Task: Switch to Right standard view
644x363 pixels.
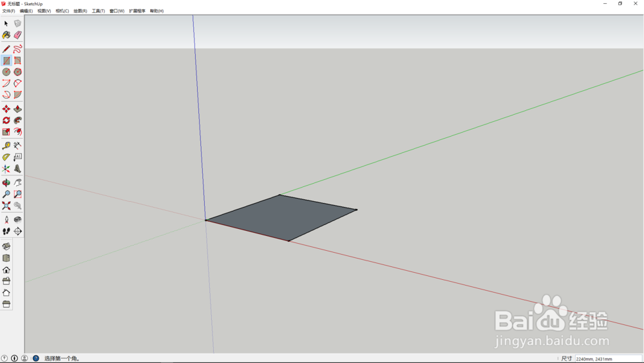Action: point(6,281)
